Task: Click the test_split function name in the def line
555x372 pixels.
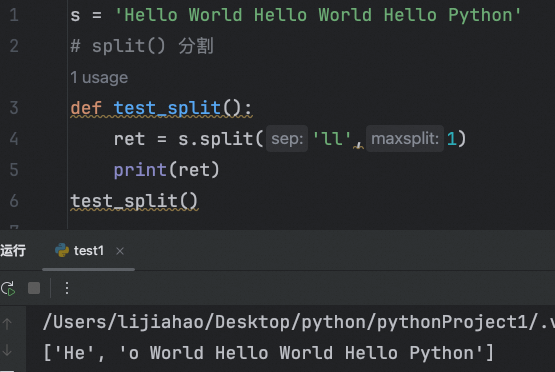Action: (167, 108)
